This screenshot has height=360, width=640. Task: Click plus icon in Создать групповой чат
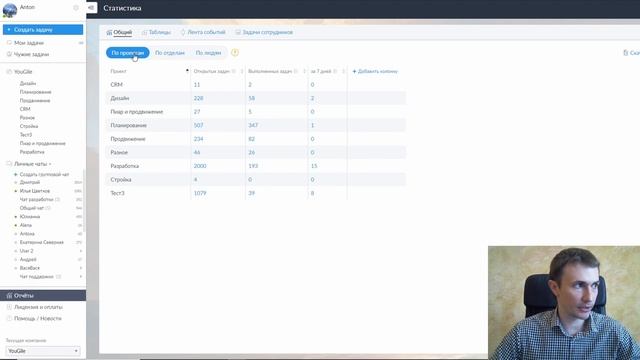click(16, 174)
